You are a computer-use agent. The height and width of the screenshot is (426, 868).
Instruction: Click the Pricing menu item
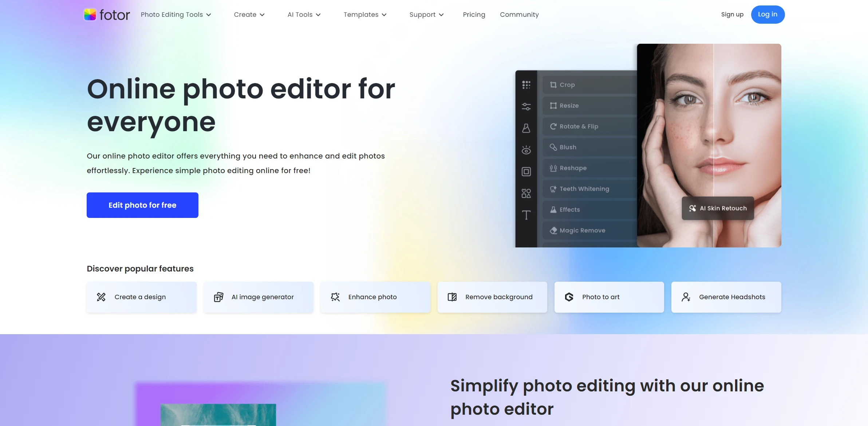point(474,15)
